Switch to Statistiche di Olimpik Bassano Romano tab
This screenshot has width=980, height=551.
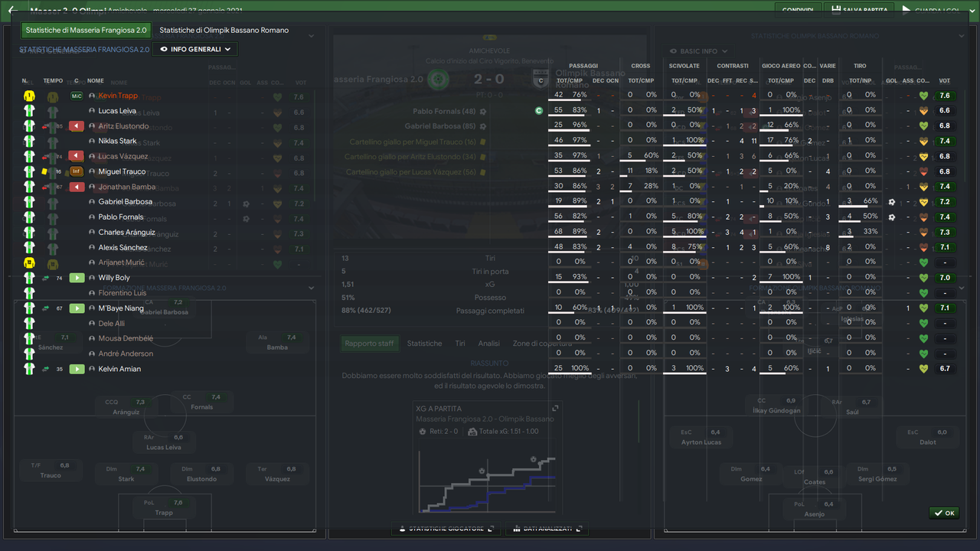click(224, 31)
